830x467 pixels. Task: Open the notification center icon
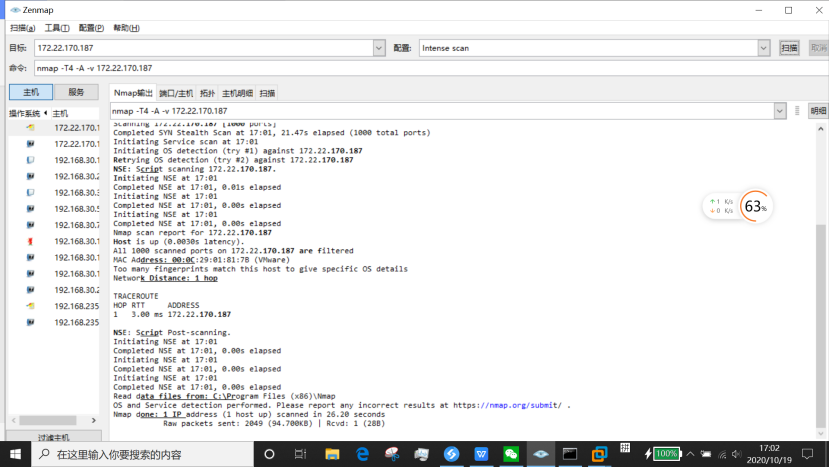point(807,454)
